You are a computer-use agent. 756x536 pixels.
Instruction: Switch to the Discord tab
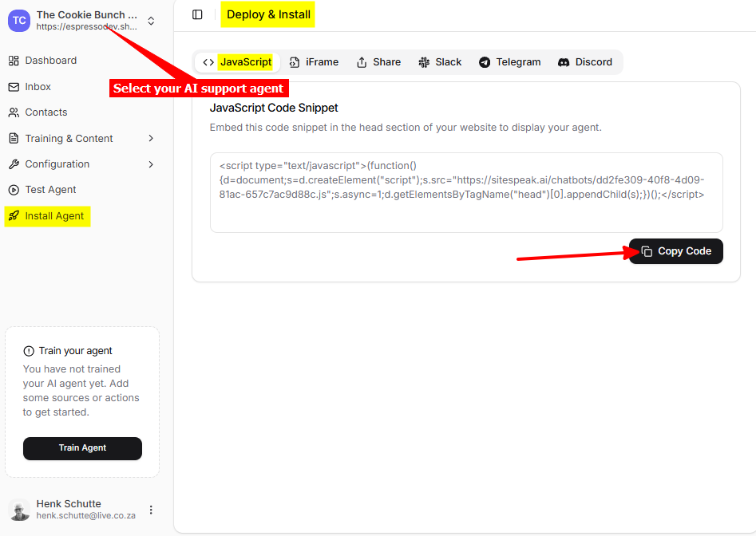pos(585,62)
